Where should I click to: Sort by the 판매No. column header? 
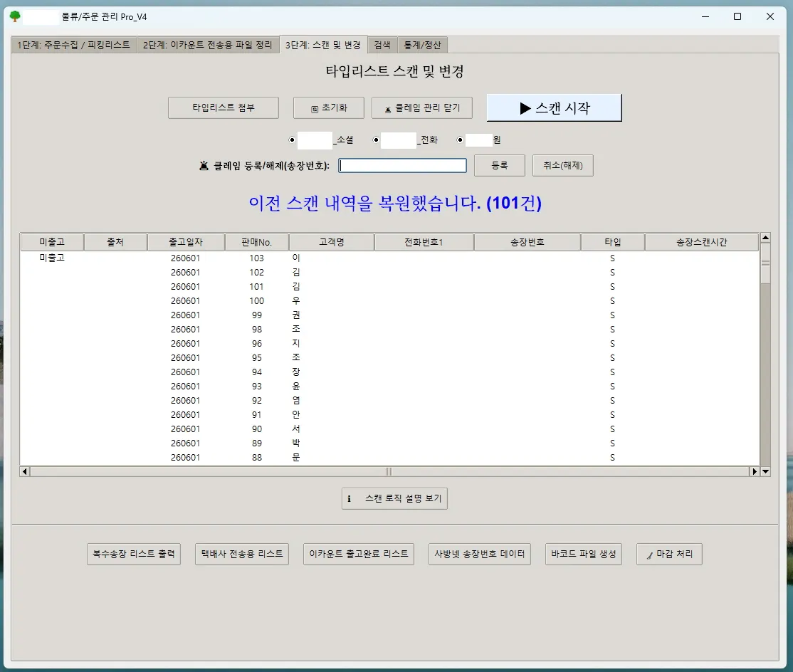click(257, 242)
